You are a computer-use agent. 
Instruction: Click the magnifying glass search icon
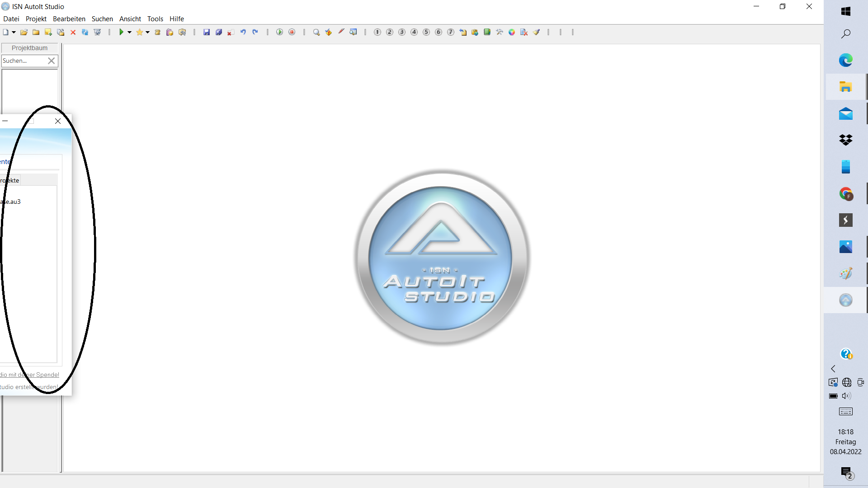click(316, 32)
